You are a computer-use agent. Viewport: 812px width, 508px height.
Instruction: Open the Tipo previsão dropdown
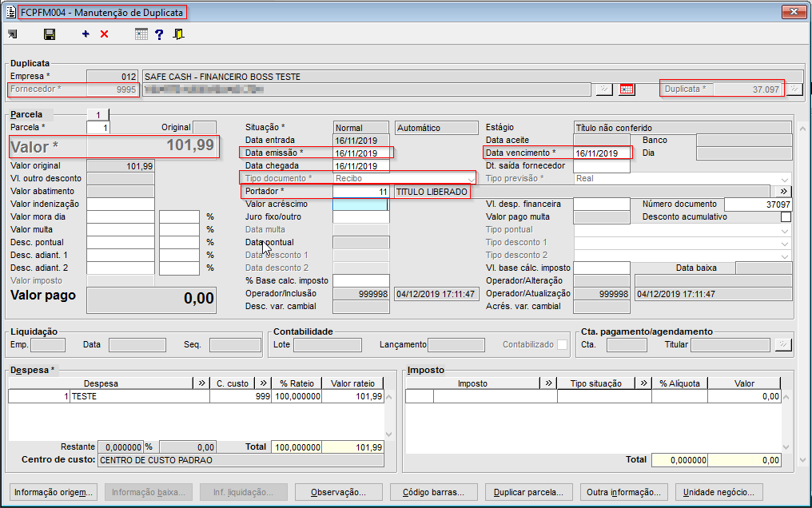coord(786,179)
